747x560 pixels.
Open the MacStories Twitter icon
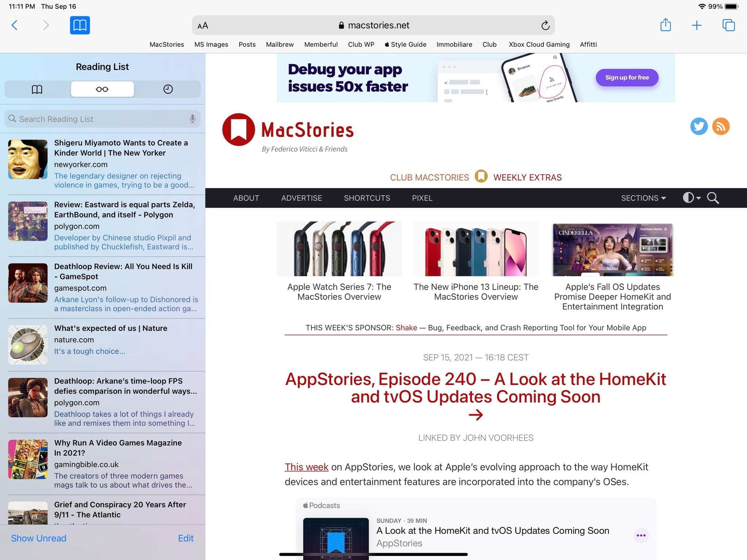(699, 126)
